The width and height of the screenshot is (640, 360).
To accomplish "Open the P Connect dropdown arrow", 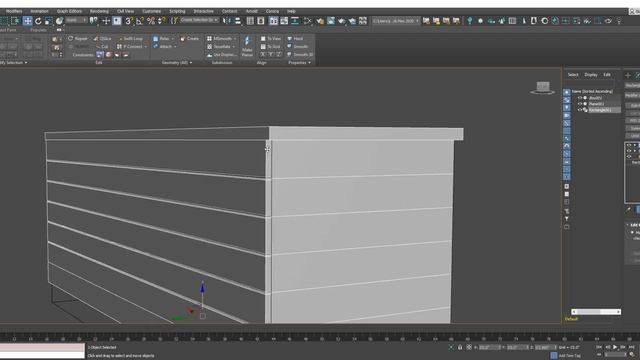I will [146, 47].
